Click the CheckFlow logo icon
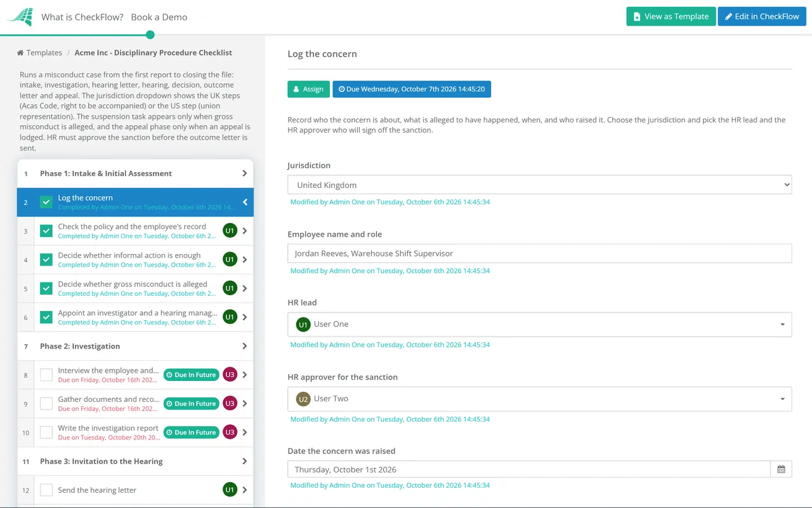The image size is (812, 508). click(x=20, y=17)
